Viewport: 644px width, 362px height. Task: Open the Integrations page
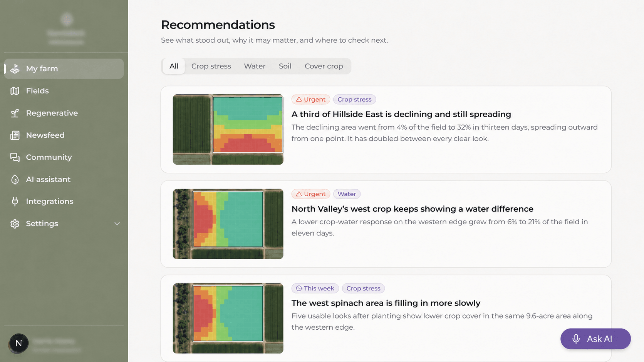(64, 202)
